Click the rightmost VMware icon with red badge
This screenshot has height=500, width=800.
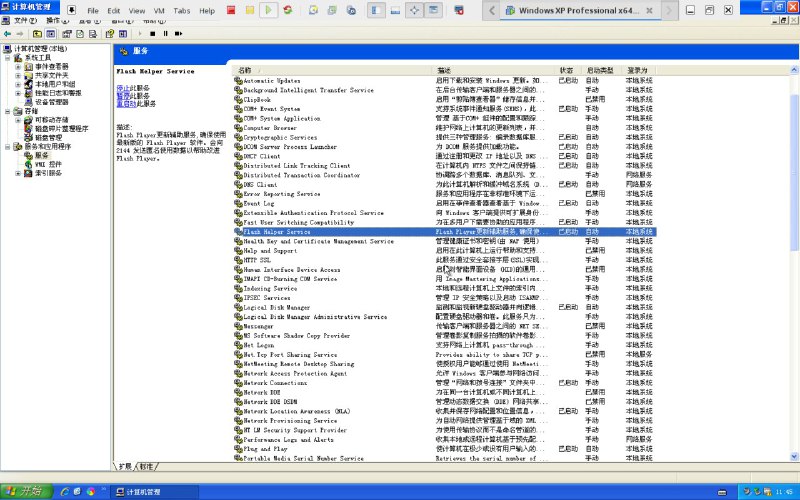(459, 10)
